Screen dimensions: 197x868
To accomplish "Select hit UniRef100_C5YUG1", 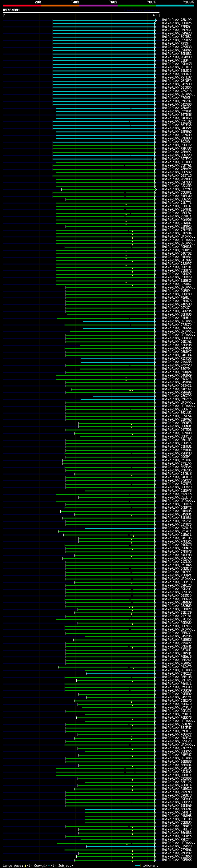I will coord(177,111).
